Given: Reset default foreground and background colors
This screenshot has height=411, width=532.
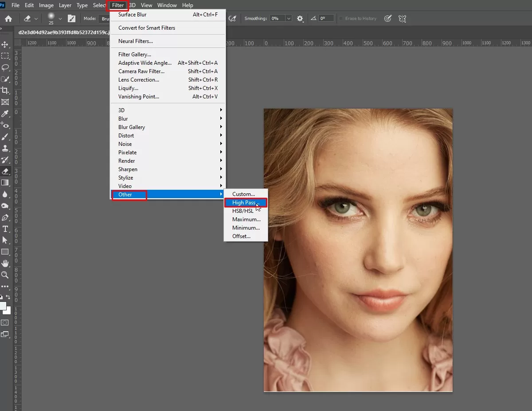Looking at the screenshot, I should pos(1,297).
